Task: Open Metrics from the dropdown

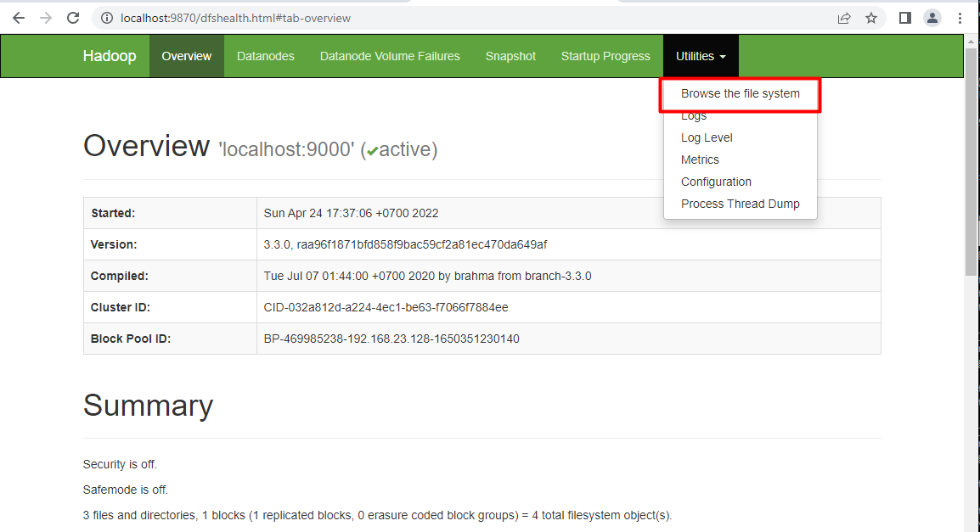Action: [x=700, y=160]
